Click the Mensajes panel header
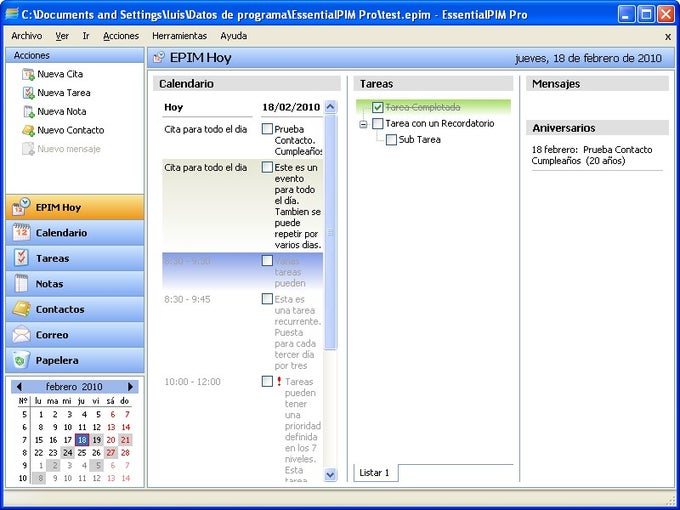This screenshot has width=680, height=510. (x=597, y=84)
